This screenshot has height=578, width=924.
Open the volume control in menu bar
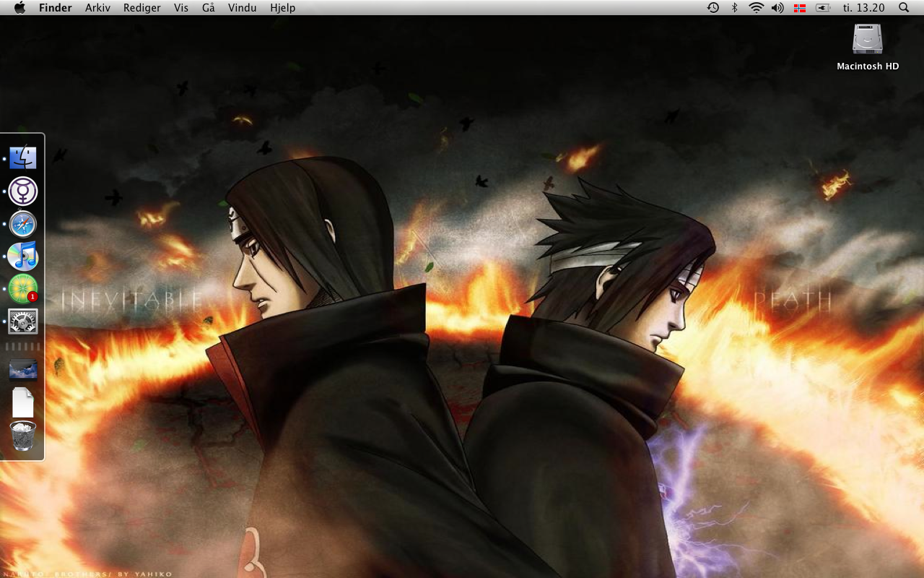click(777, 7)
